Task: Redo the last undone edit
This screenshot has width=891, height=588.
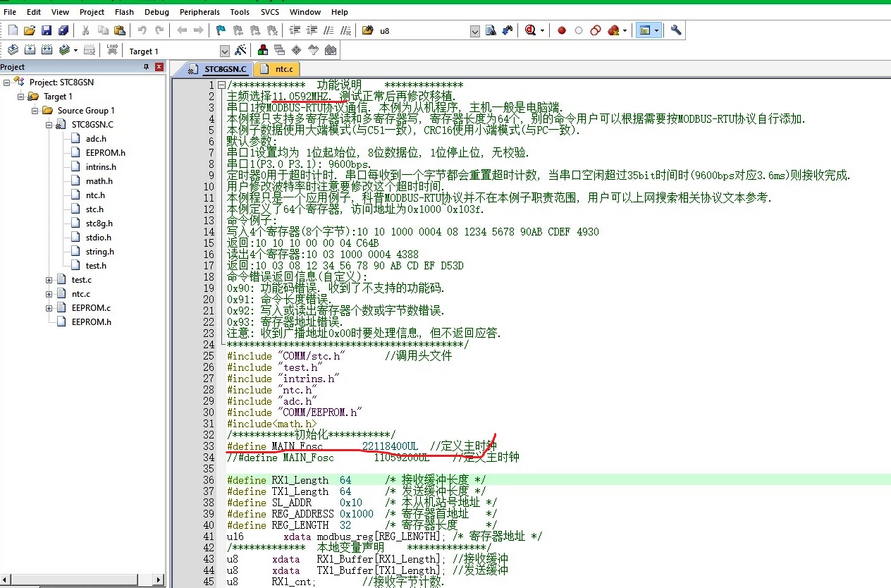Action: click(159, 30)
